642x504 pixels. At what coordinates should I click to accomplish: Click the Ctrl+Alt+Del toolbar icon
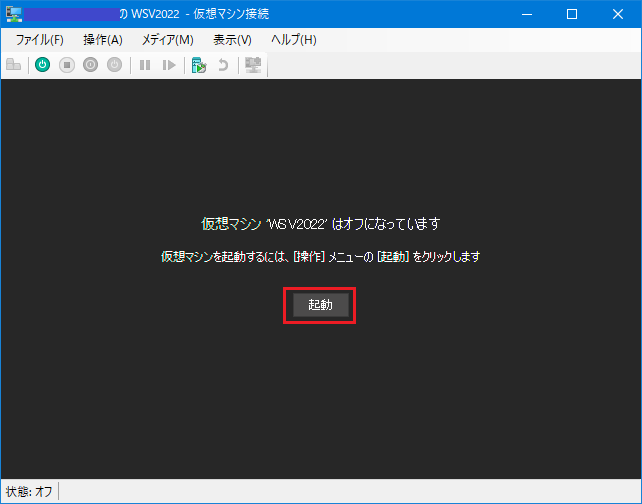[14, 65]
